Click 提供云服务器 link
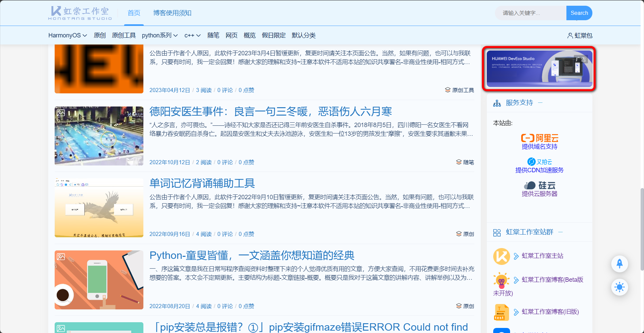644x333 pixels. point(539,194)
